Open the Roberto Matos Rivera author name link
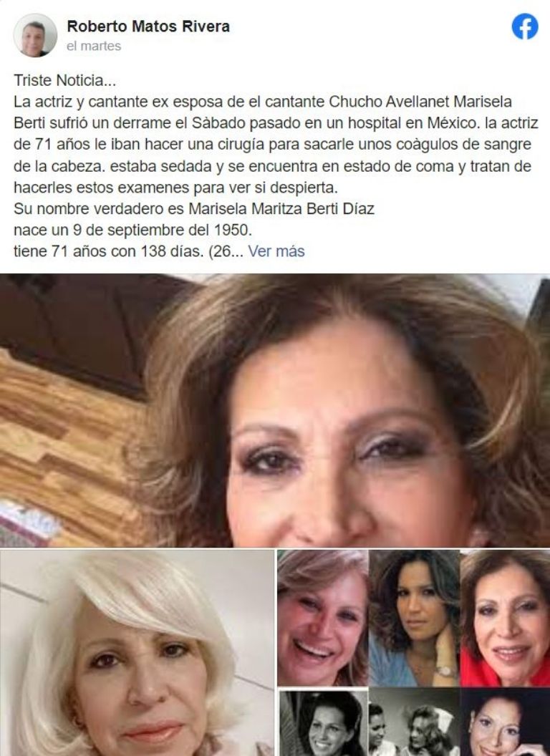Viewport: 550px width, 756px height. [148, 26]
